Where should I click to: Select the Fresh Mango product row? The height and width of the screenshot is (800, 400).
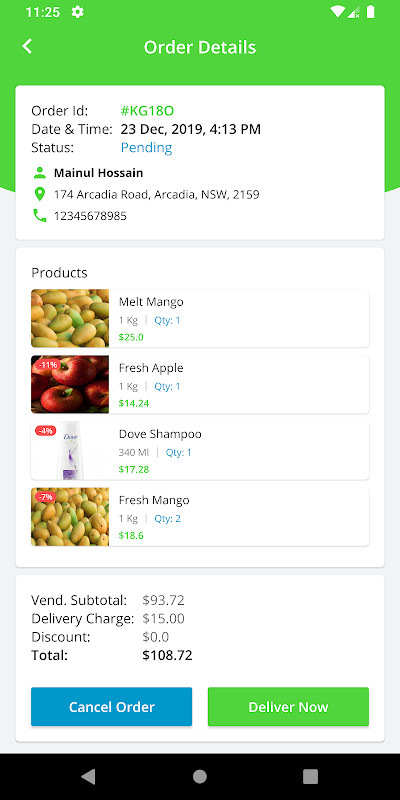click(200, 517)
